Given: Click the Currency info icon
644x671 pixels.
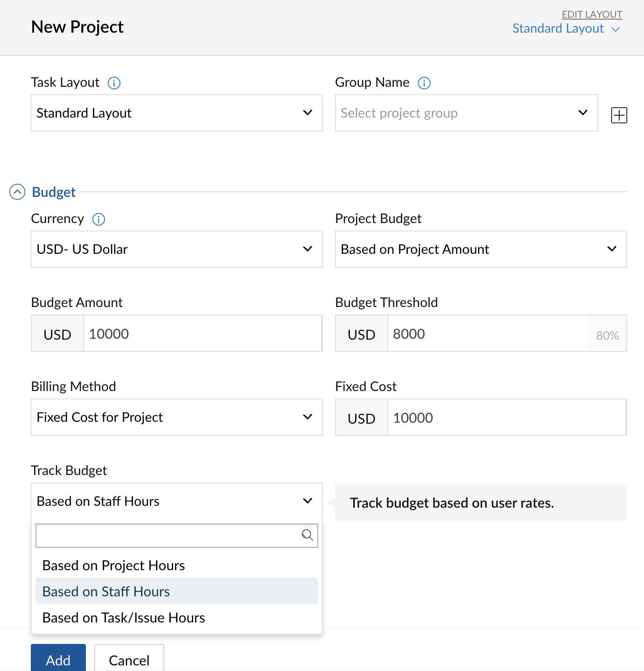Looking at the screenshot, I should [98, 219].
